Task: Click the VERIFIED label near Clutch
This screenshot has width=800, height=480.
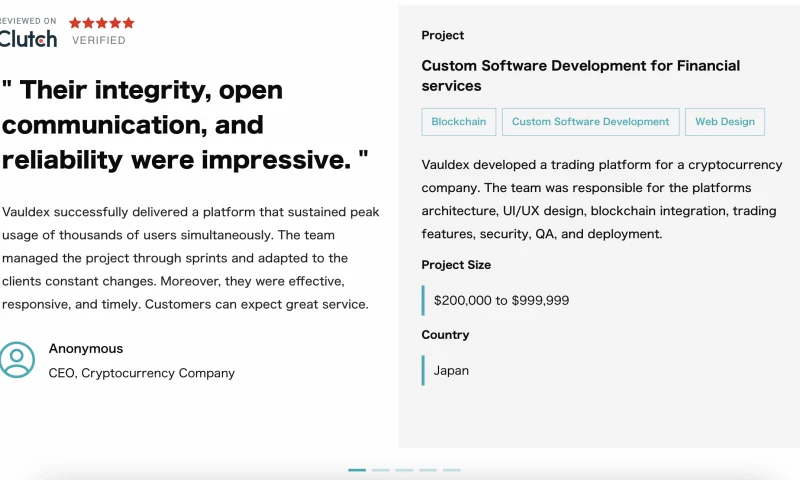Action: pyautogui.click(x=98, y=41)
